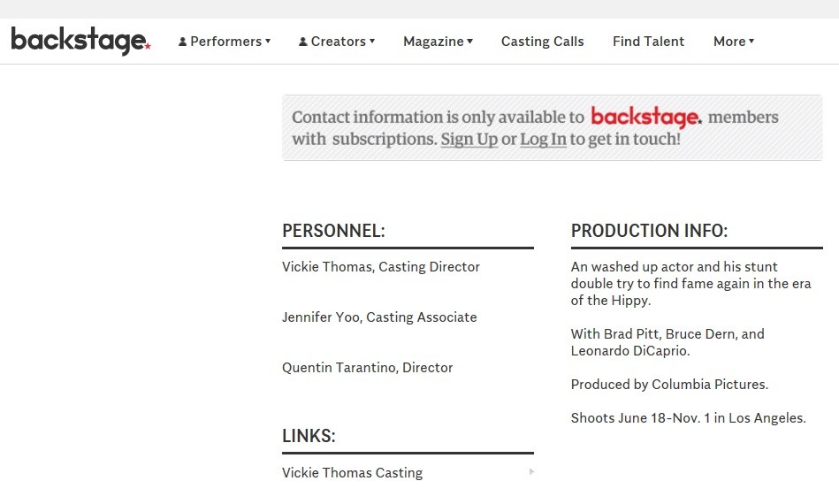Screen dimensions: 839x504
Task: Select Quentin Tarantino, Director entry
Action: point(368,368)
